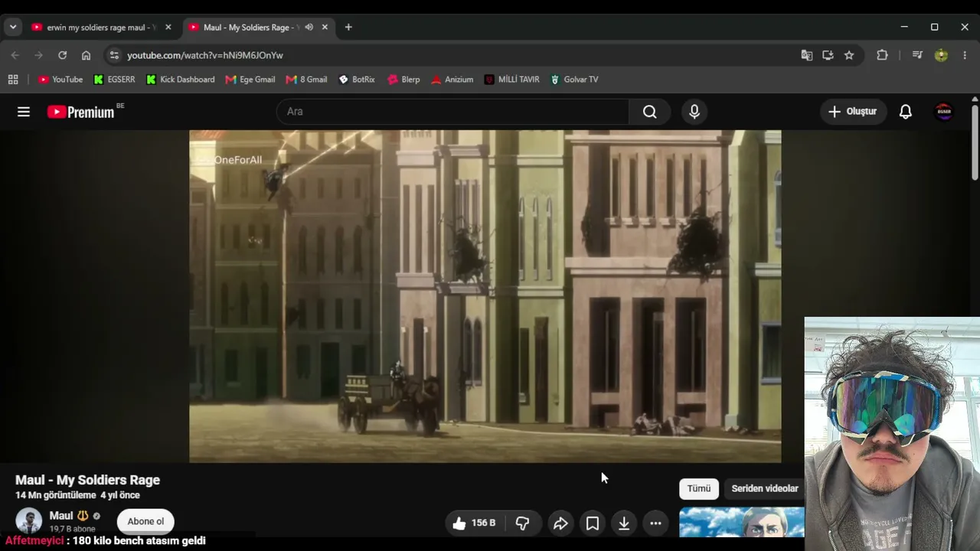Go back to the previous page
The height and width of the screenshot is (551, 980).
15,55
